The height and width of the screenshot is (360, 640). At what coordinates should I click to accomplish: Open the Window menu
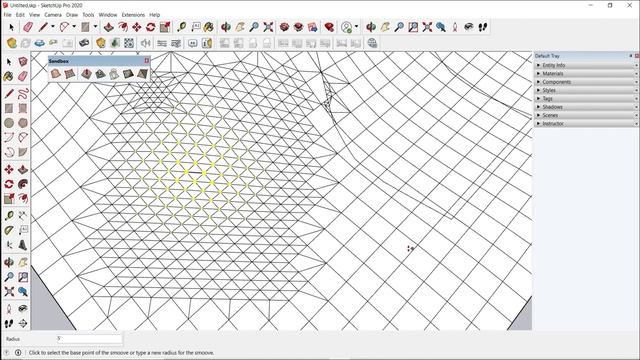click(x=108, y=15)
